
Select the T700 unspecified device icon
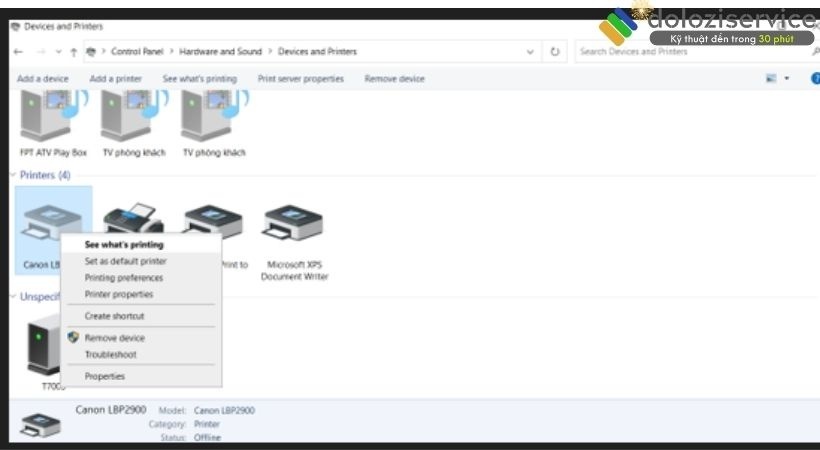(44, 344)
